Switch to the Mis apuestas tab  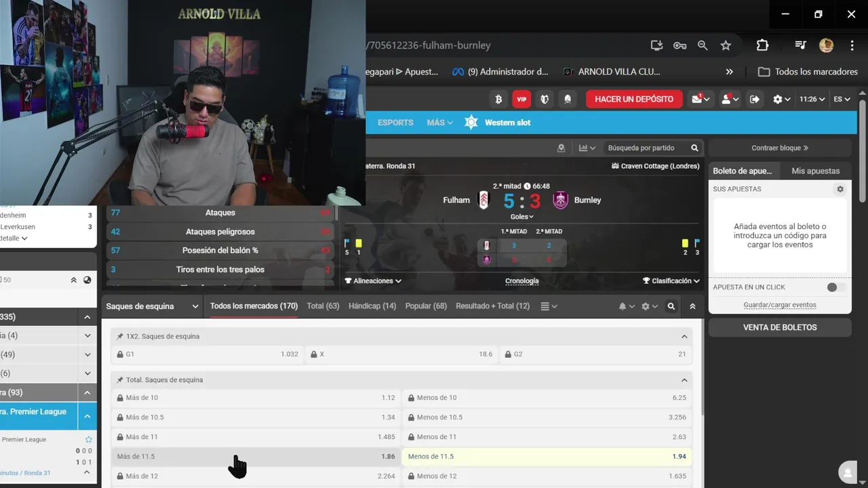coord(816,171)
